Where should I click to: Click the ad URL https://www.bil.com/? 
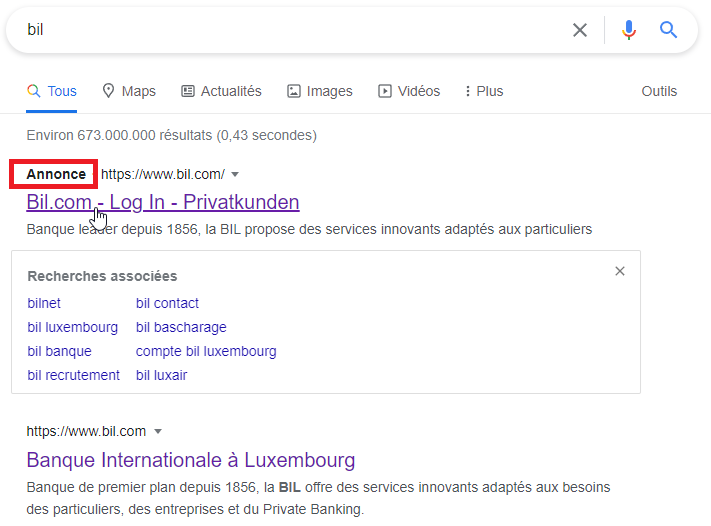tap(163, 175)
